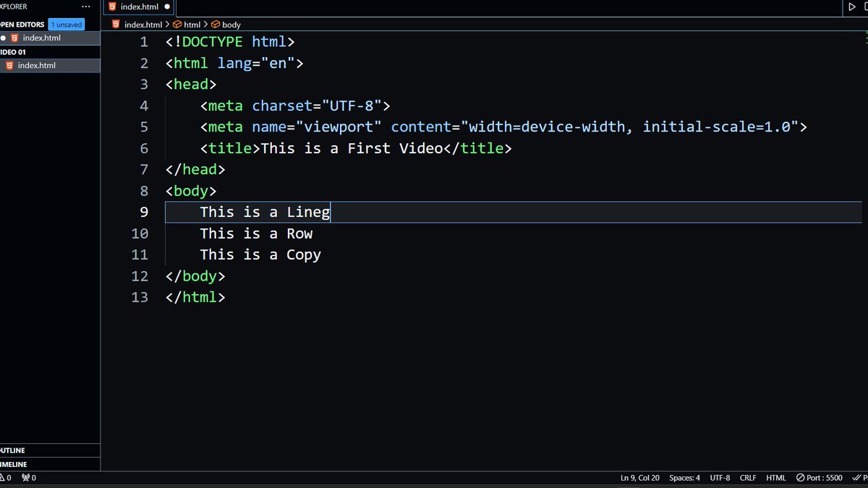Image resolution: width=868 pixels, height=488 pixels.
Task: Click the Port : 5500 Live Server button
Action: click(820, 478)
